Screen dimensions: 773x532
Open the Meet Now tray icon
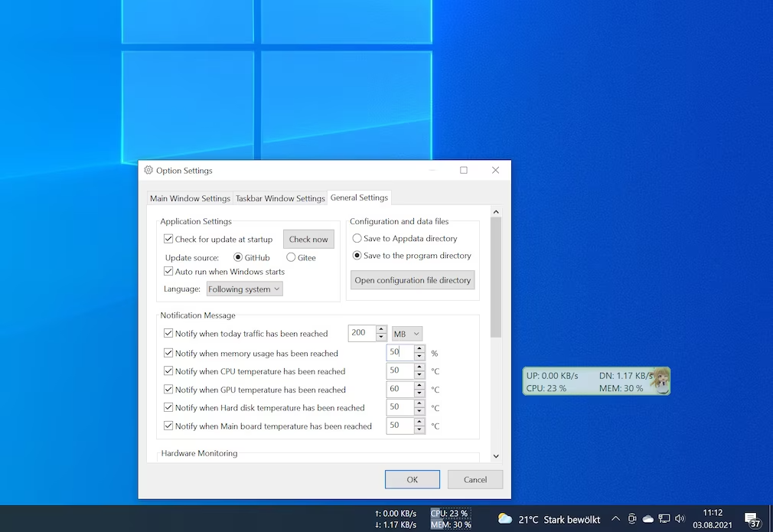tap(632, 519)
